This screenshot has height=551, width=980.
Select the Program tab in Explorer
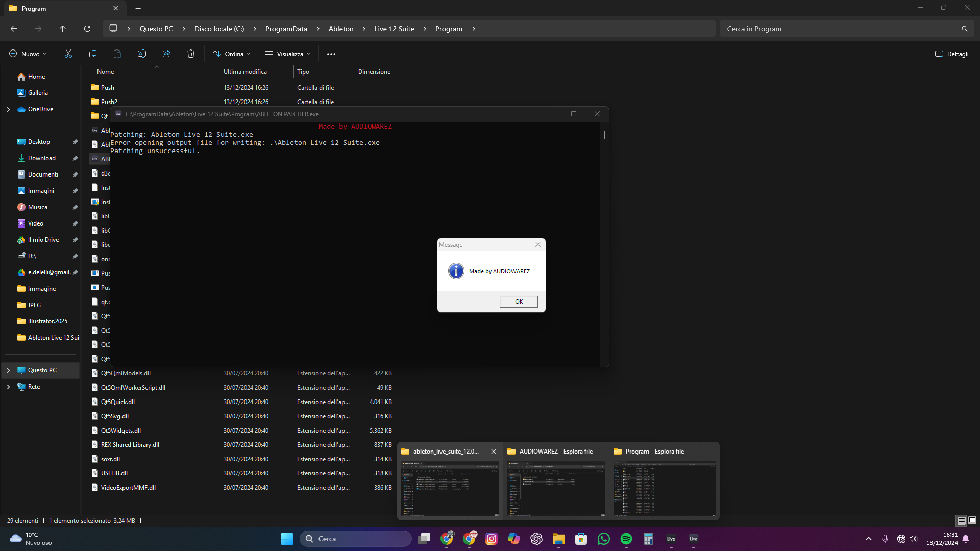[x=64, y=8]
